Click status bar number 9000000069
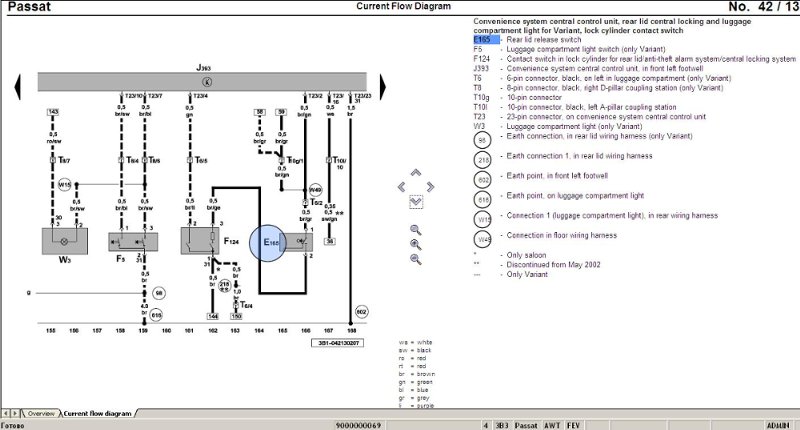The image size is (800, 430). (358, 425)
